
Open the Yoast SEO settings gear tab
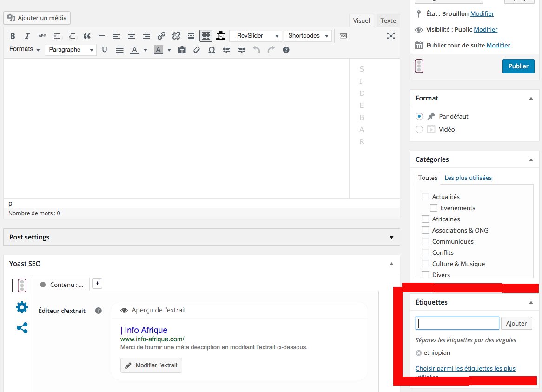click(22, 307)
